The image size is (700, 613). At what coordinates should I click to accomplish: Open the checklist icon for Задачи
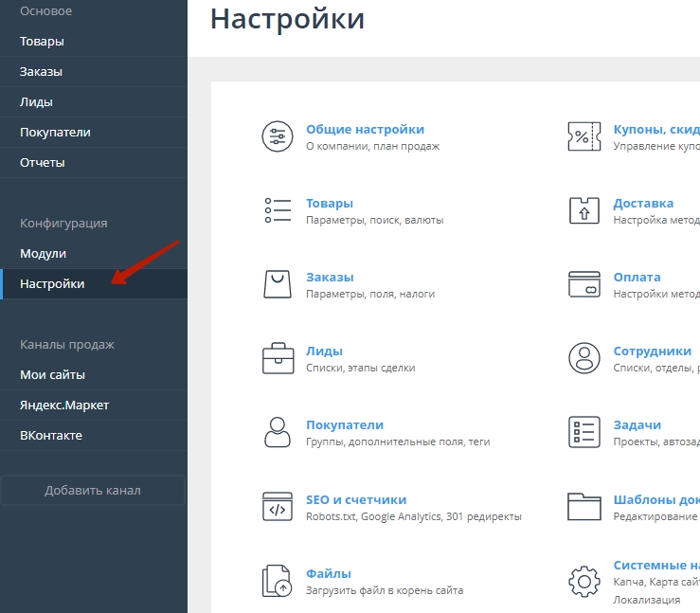pos(584,432)
